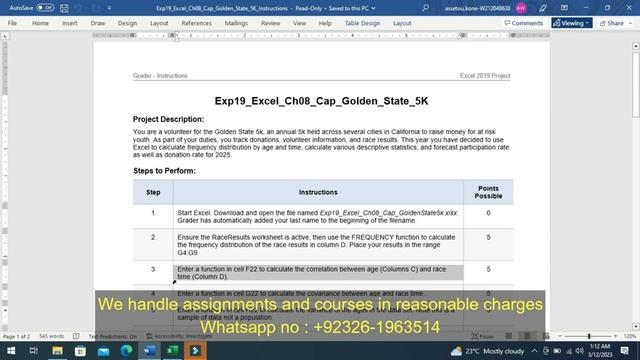The height and width of the screenshot is (360, 640).
Task: Click the 'Excel 2019 Project' header text
Action: [485, 76]
